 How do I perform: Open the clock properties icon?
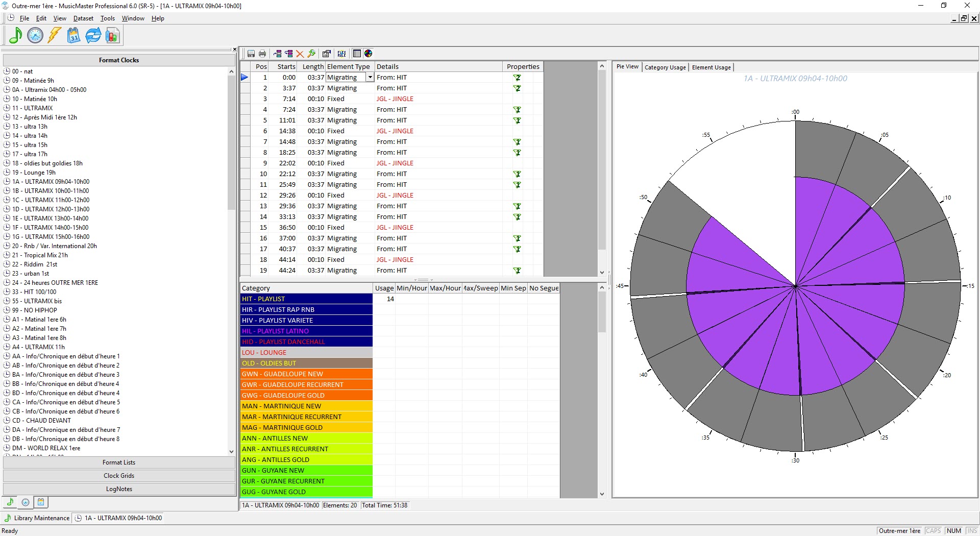click(327, 54)
